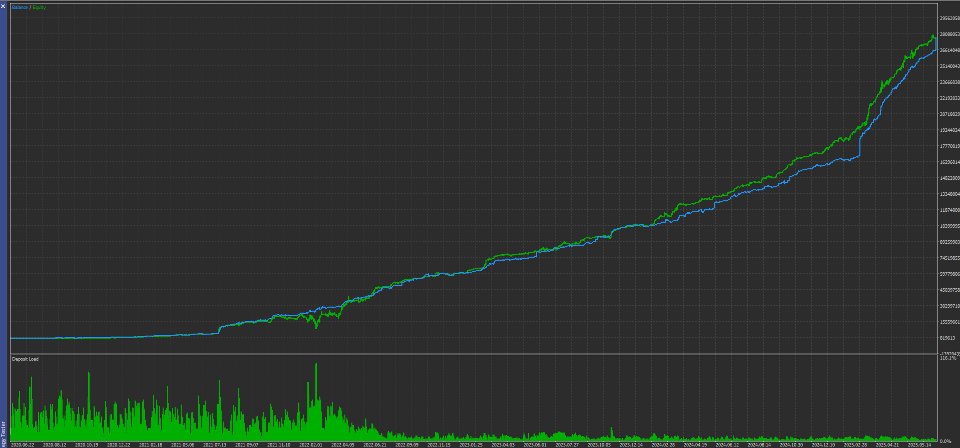
Task: Click the 2025.05.14 date label
Action: pos(920,445)
